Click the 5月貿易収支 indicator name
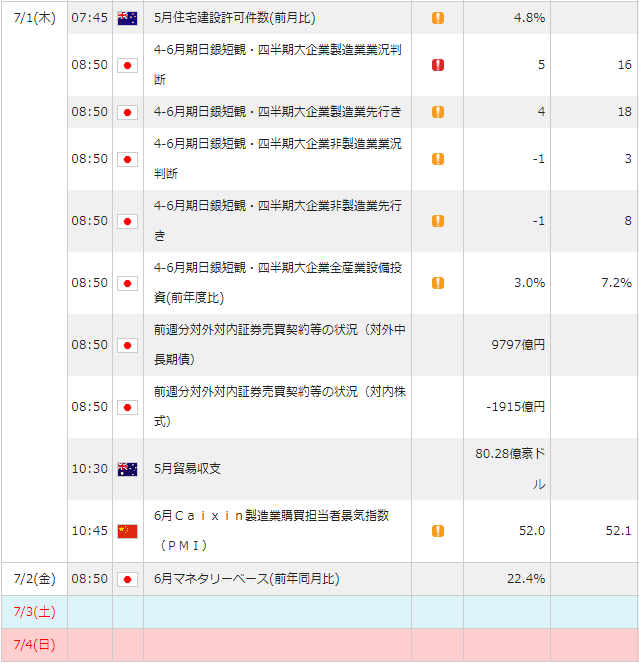639x663 pixels. click(187, 469)
